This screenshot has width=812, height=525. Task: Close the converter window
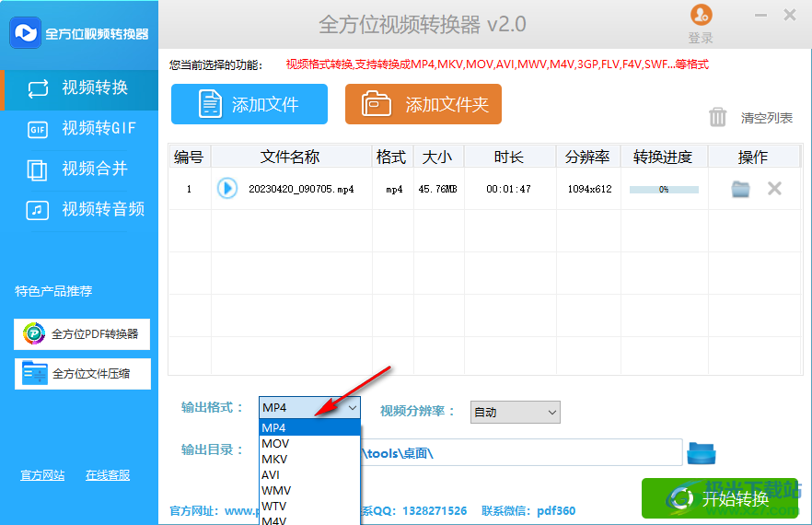(790, 15)
